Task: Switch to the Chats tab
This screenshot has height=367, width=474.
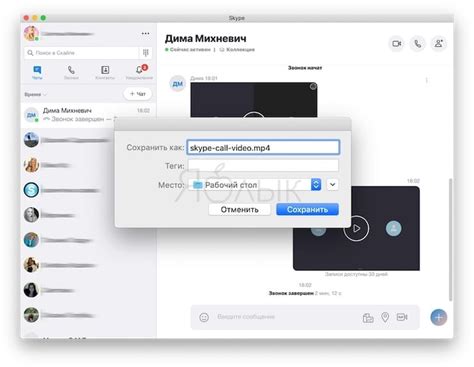Action: tap(37, 72)
